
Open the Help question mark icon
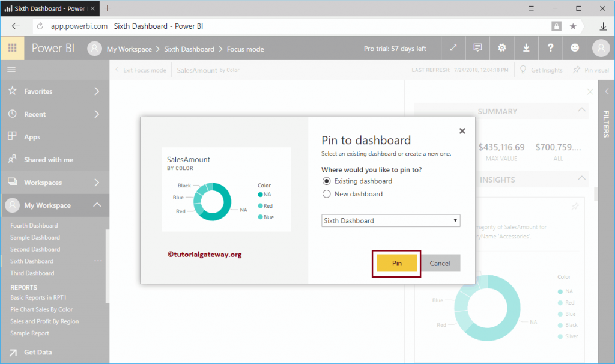pos(551,48)
